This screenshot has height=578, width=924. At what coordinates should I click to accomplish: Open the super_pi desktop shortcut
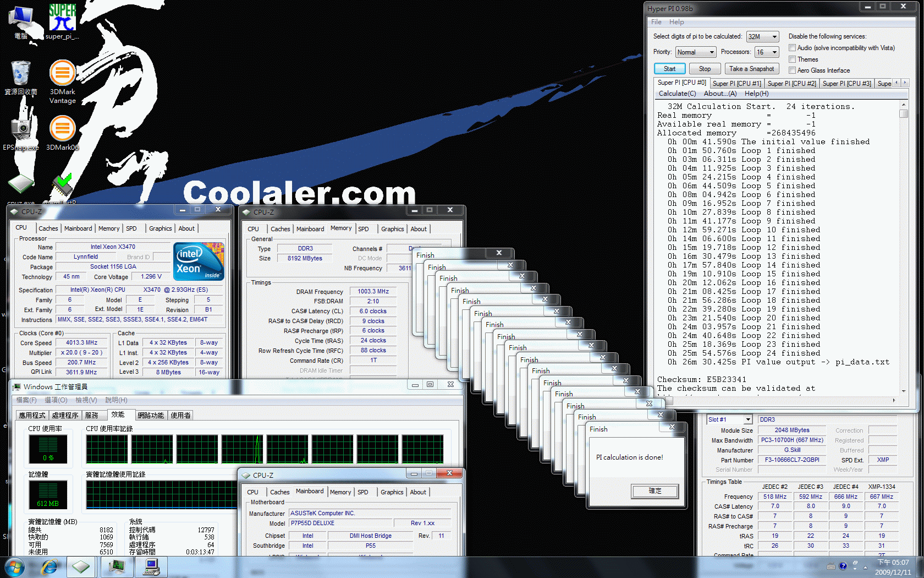(x=62, y=22)
